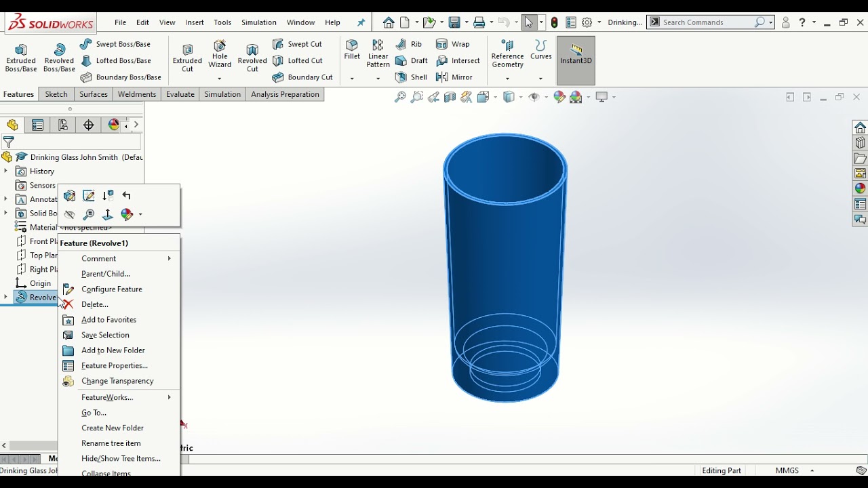The image size is (868, 488).
Task: Open PropertyManager tab in left panel
Action: tap(37, 125)
